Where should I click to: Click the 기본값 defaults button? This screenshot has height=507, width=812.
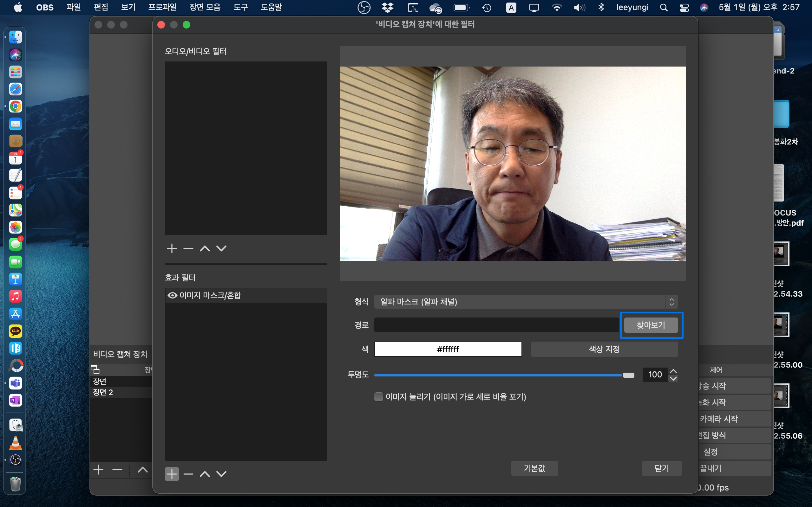(x=534, y=468)
